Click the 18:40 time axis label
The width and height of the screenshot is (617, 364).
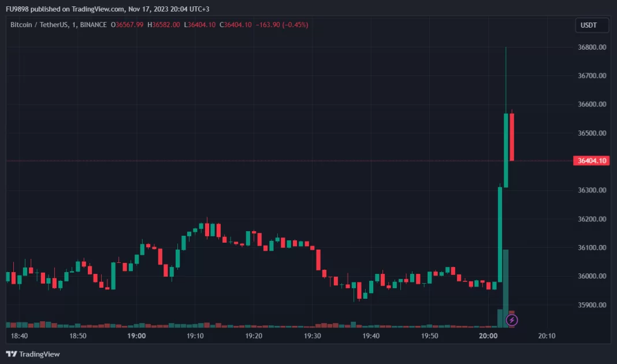pos(20,336)
